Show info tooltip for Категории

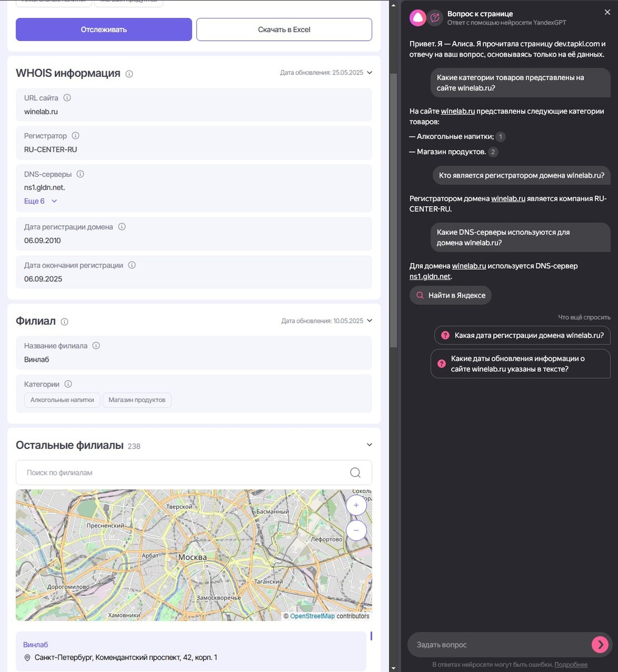[x=68, y=384]
